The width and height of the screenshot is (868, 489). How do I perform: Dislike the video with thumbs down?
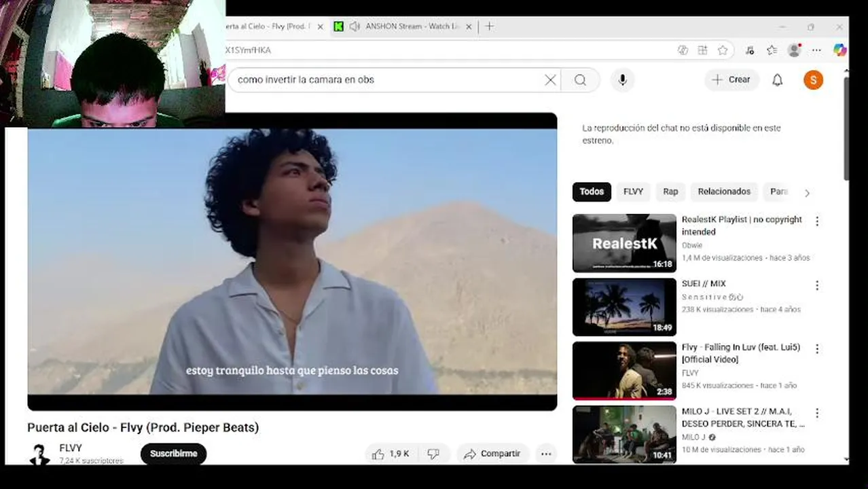(x=433, y=454)
